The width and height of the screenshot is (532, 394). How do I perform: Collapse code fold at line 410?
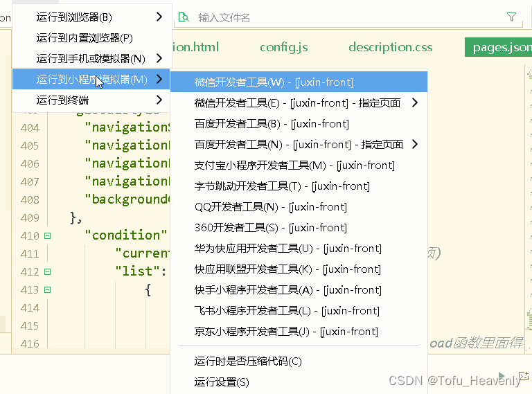[x=48, y=235]
